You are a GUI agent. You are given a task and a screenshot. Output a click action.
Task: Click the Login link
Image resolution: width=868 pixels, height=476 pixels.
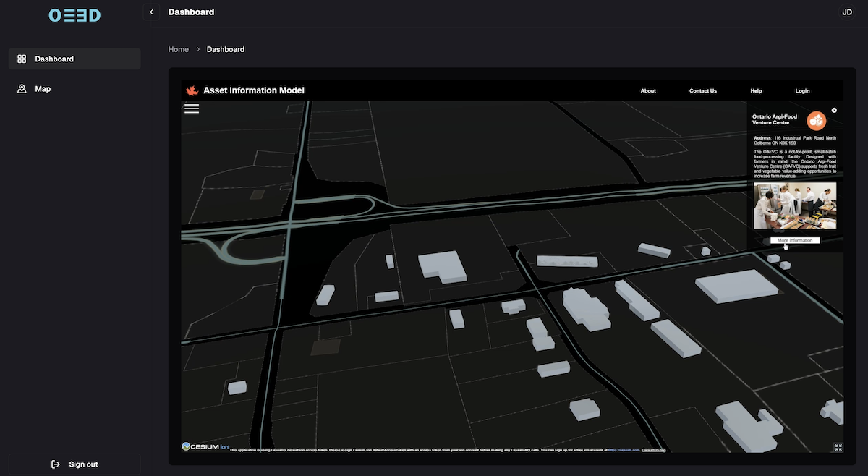pos(802,91)
